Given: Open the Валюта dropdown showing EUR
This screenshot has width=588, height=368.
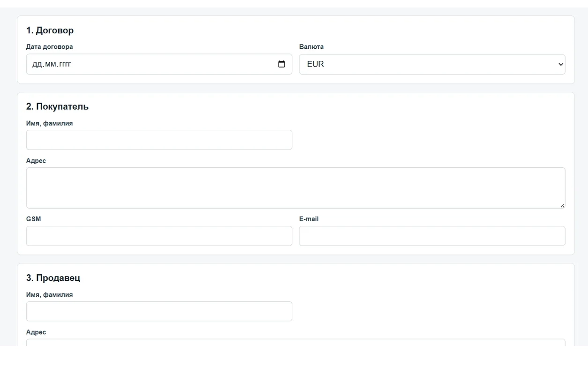Looking at the screenshot, I should click(432, 64).
